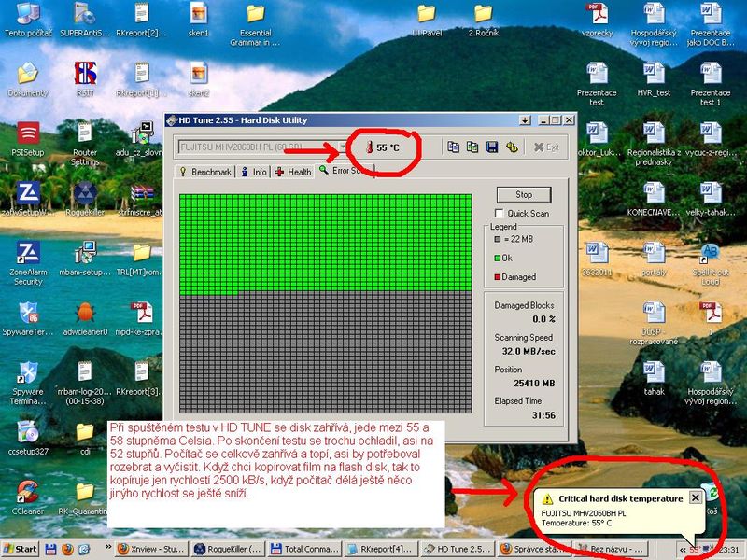Click the gray 22 MB legend swatch

coord(498,239)
